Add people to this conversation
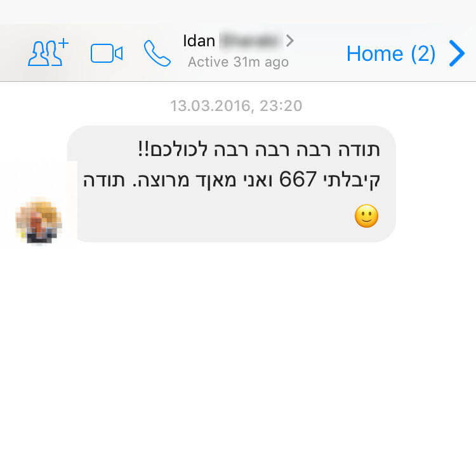Viewport: 476px width, 475px height. (48, 52)
